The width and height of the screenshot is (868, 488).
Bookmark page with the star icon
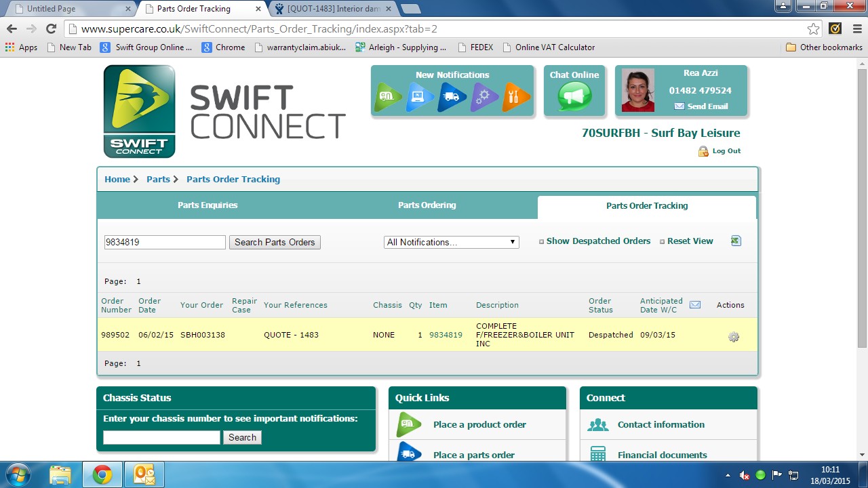pos(813,28)
